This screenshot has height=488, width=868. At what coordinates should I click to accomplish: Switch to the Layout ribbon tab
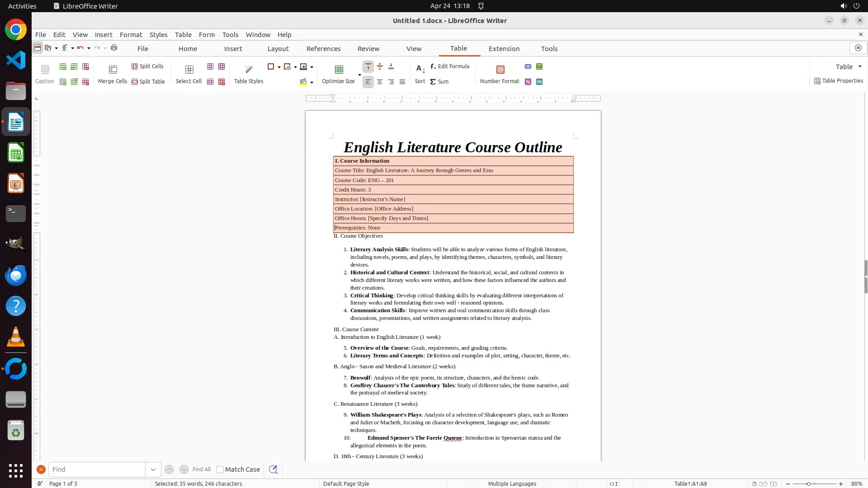point(278,49)
